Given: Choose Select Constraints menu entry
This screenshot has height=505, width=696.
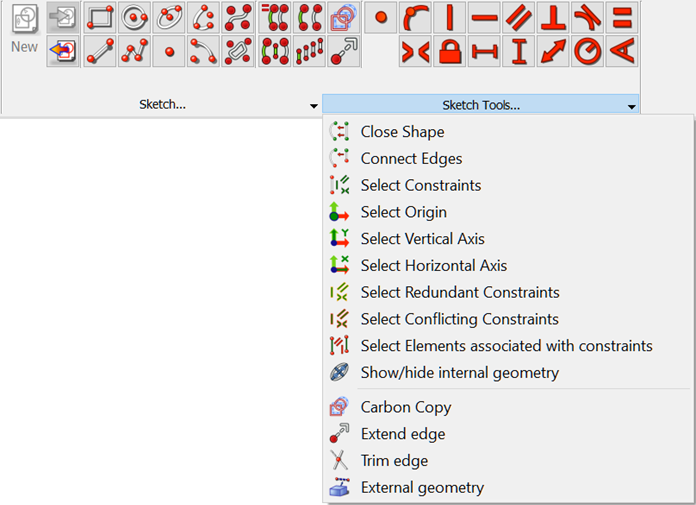Looking at the screenshot, I should [x=508, y=185].
